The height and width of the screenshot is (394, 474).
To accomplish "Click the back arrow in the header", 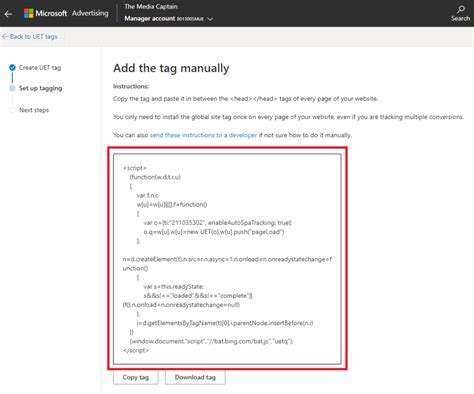I will (x=8, y=14).
